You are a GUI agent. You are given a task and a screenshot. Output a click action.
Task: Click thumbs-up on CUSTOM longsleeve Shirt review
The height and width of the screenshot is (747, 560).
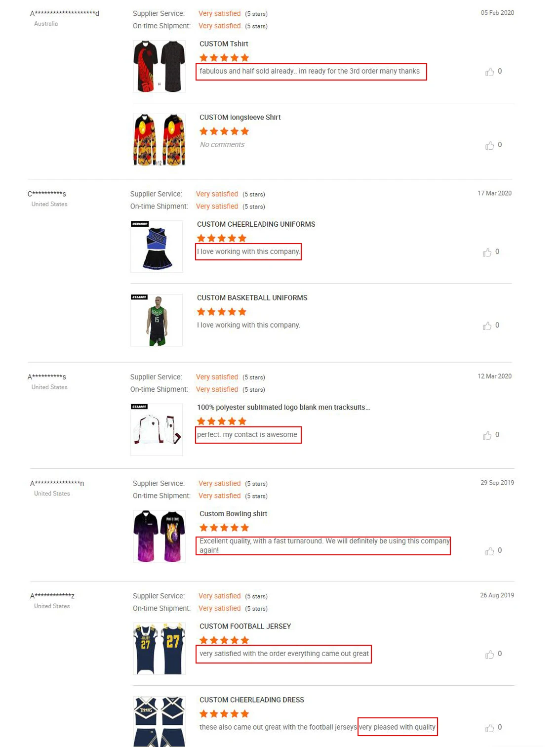tap(489, 145)
